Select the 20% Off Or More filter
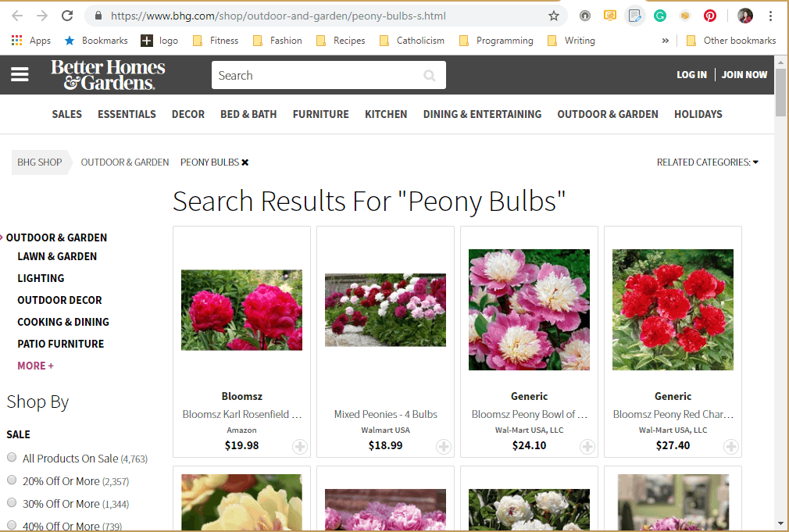This screenshot has height=532, width=789. [x=12, y=480]
